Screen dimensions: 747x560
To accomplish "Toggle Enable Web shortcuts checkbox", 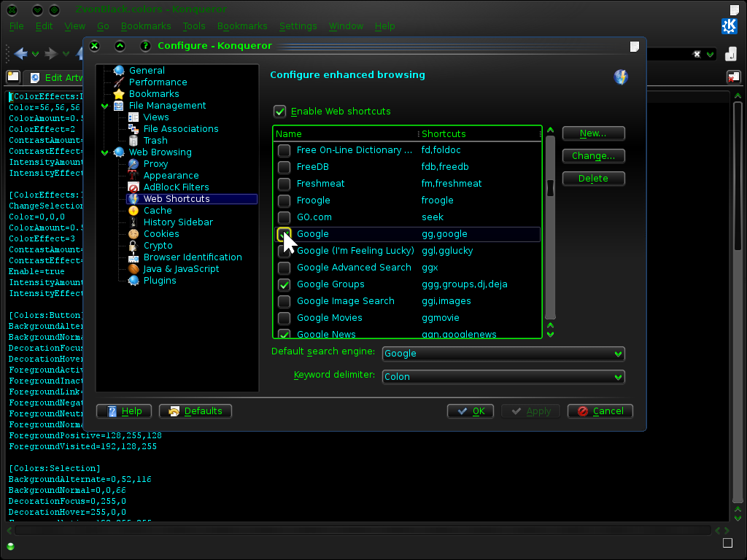I will pyautogui.click(x=279, y=112).
